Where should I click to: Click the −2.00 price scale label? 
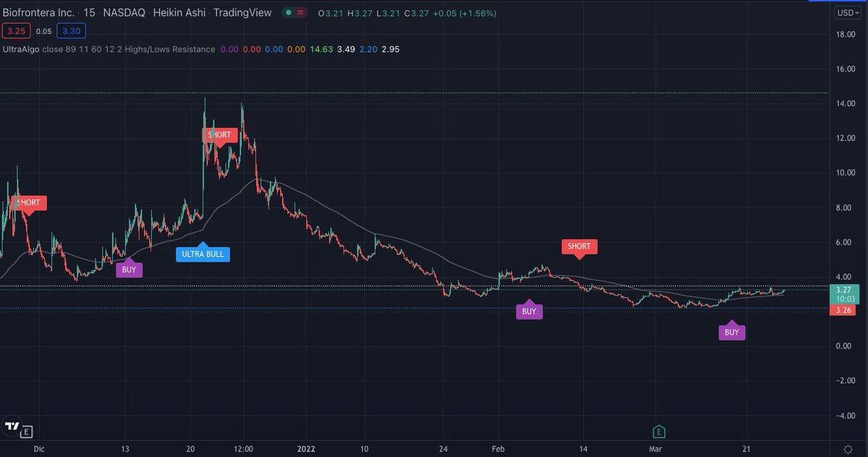tap(846, 381)
